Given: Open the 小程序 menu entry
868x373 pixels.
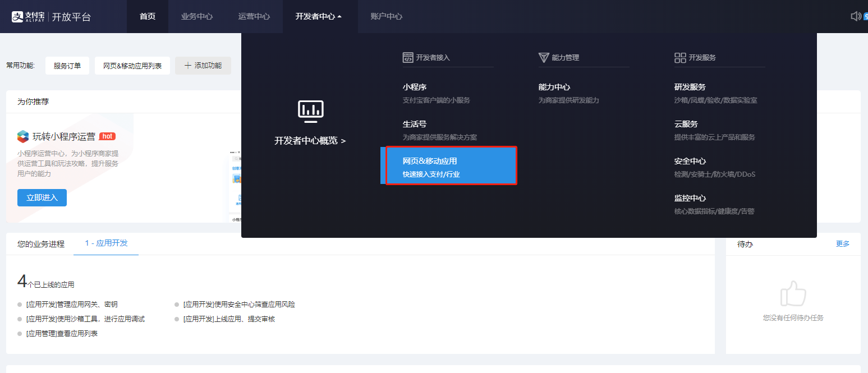Looking at the screenshot, I should [415, 88].
